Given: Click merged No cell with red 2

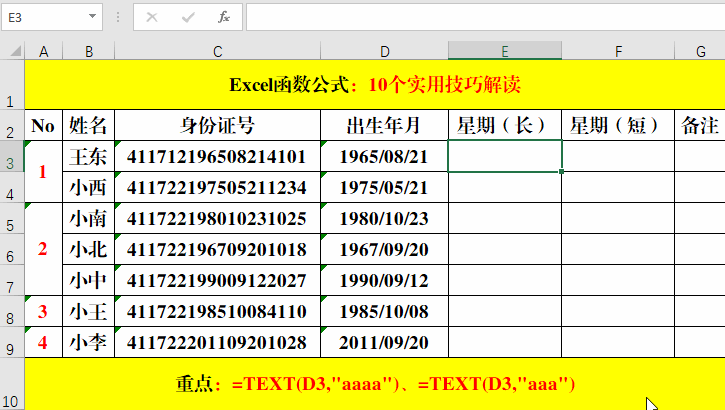Looking at the screenshot, I should pyautogui.click(x=43, y=249).
